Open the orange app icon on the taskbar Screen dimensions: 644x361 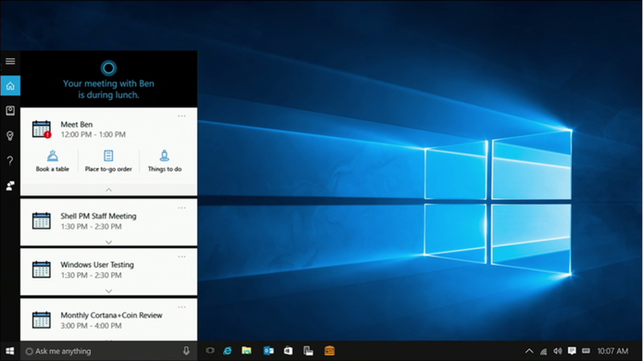tap(329, 351)
